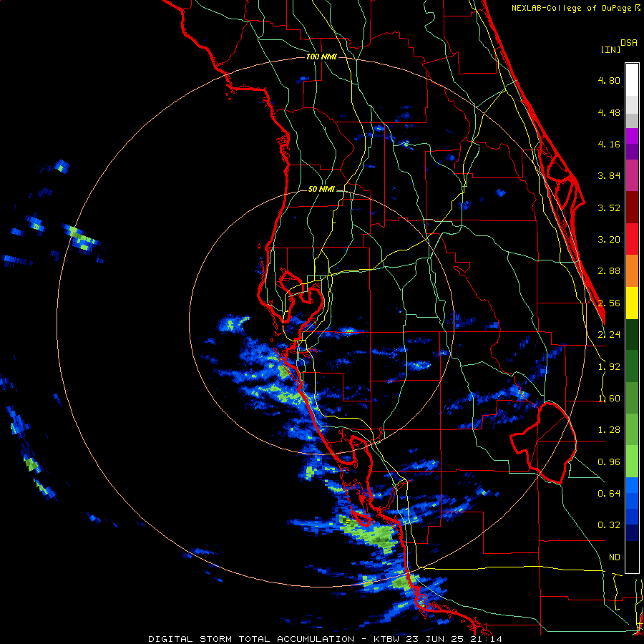Image resolution: width=644 pixels, height=644 pixels.
Task: Click the 4.16 legend value
Action: click(609, 144)
